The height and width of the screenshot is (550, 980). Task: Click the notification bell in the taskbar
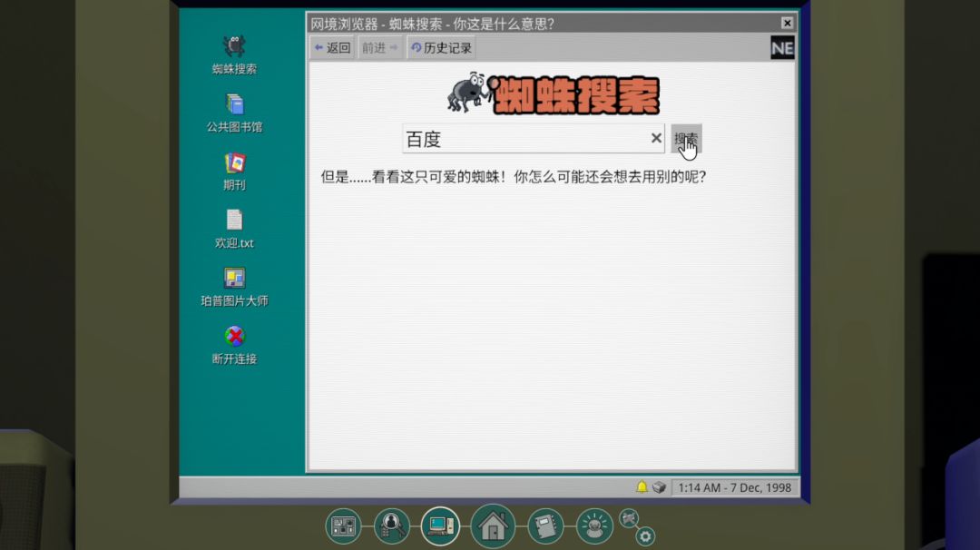click(x=642, y=486)
